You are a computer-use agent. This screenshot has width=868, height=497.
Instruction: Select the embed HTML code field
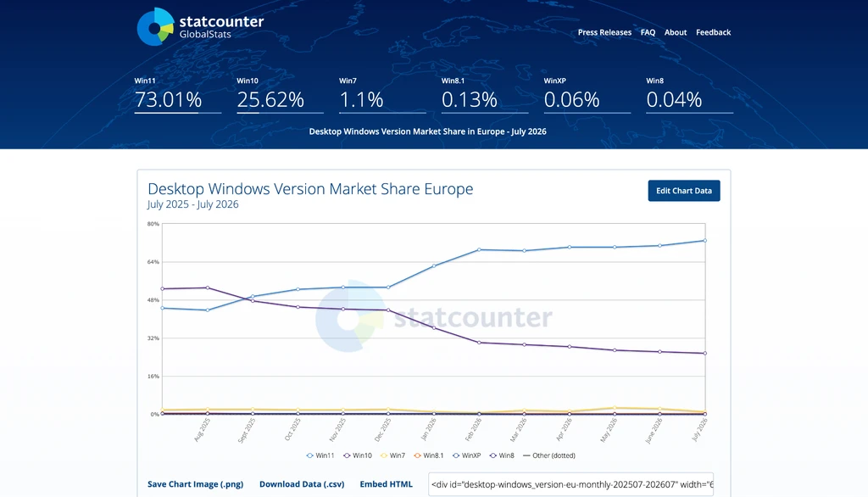(x=570, y=484)
